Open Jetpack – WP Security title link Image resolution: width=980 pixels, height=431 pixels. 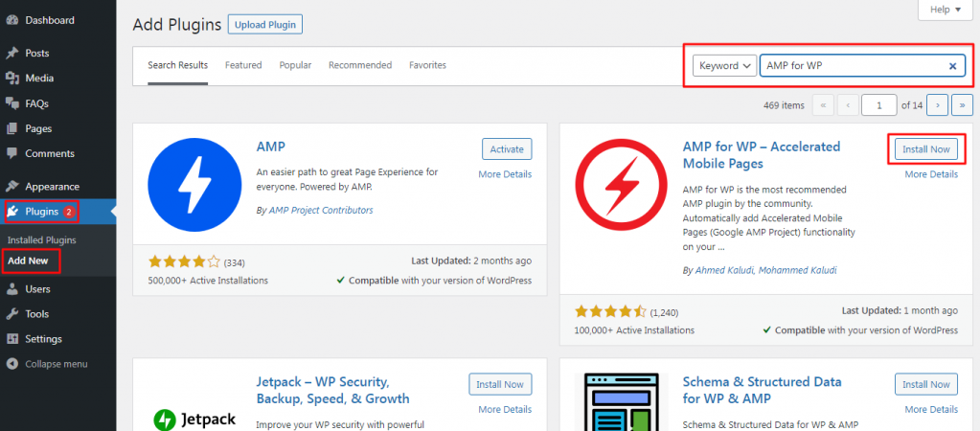pyautogui.click(x=333, y=390)
